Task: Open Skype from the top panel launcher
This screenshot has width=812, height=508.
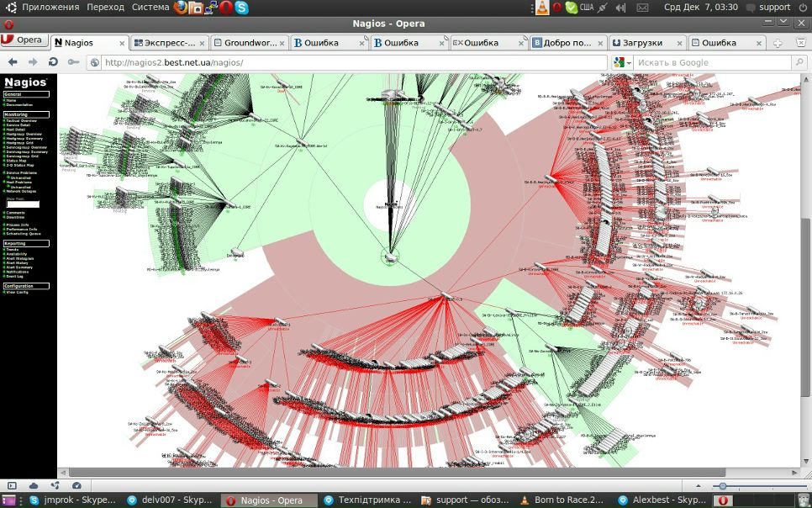Action: point(242,8)
